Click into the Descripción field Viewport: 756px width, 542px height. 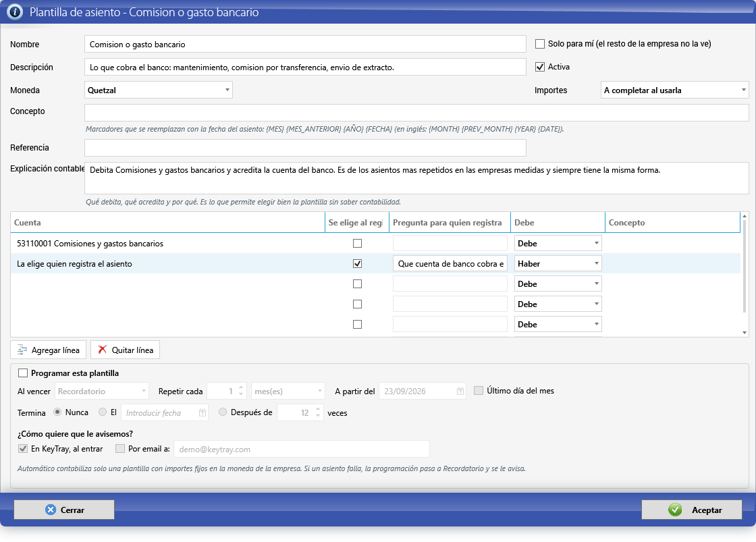pos(305,67)
